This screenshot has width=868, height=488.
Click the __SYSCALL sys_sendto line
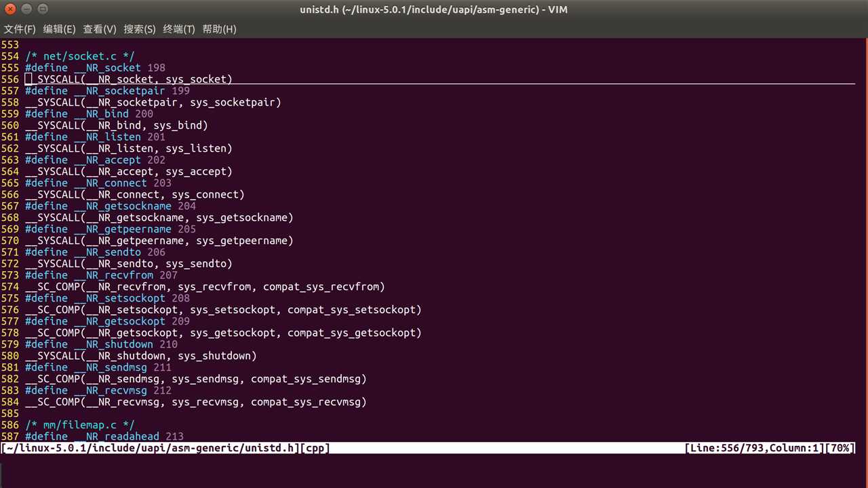coord(129,264)
